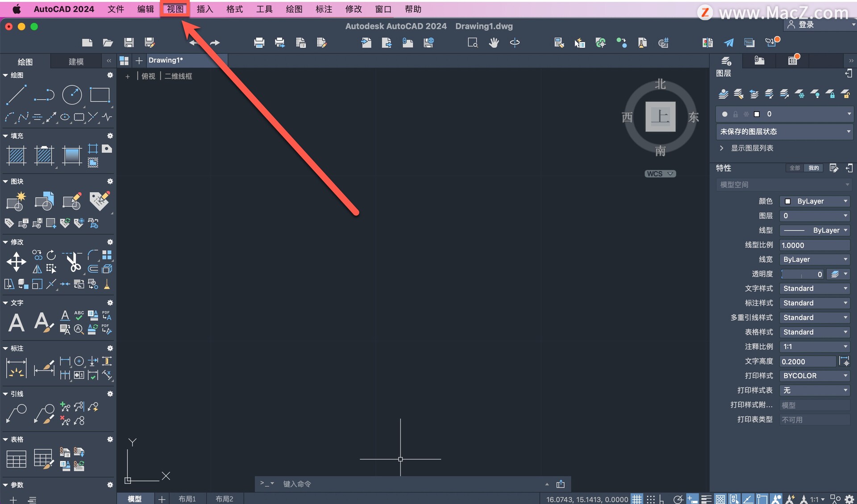Select the Line drawing tool

16,95
